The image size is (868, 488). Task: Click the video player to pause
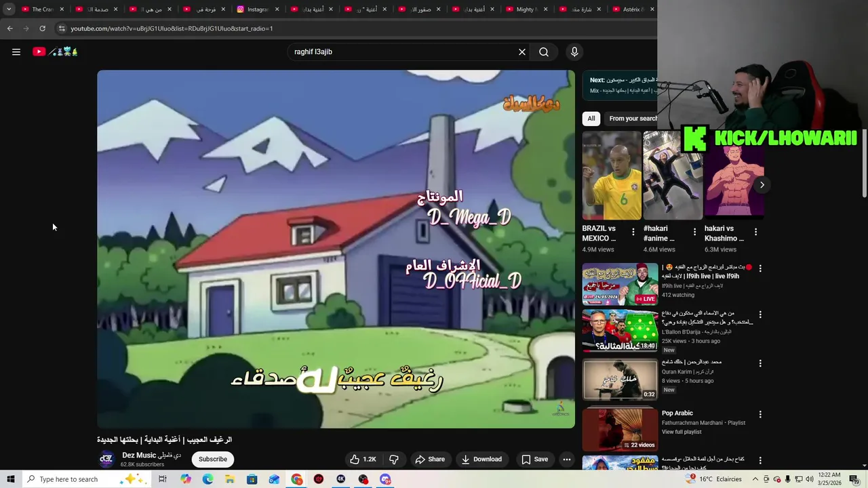pyautogui.click(x=336, y=249)
